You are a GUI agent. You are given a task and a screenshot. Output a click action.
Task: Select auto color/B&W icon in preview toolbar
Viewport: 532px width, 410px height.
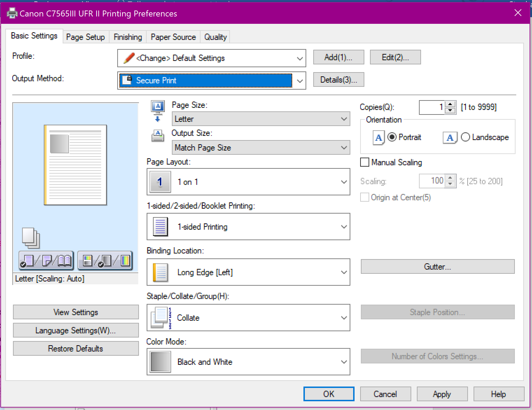pos(87,260)
